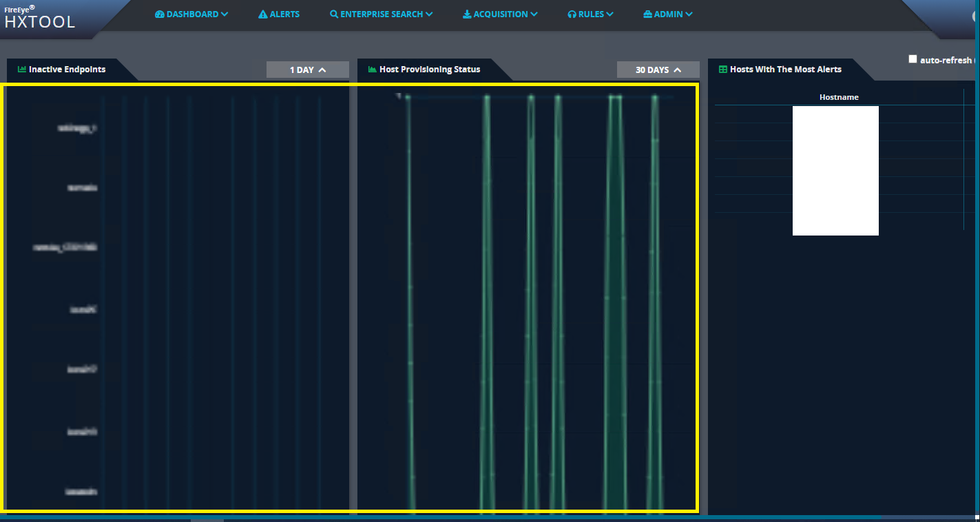Click the Alerts warning triangle icon

pos(262,13)
